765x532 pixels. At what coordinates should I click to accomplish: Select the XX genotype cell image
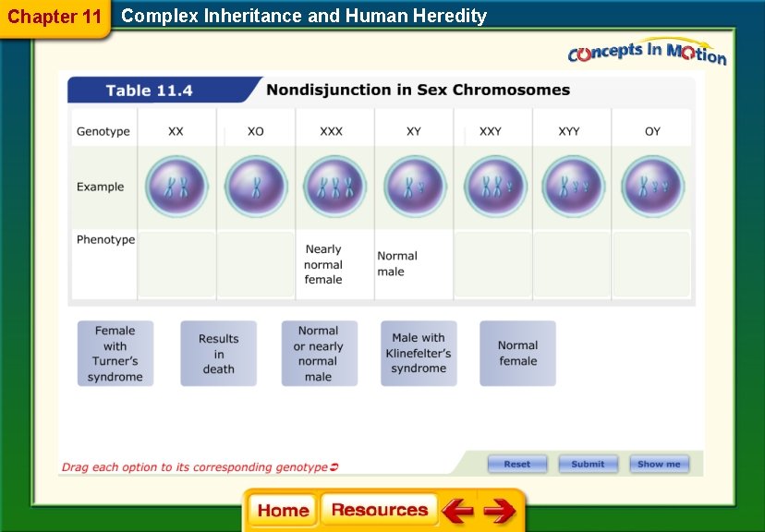pos(176,186)
